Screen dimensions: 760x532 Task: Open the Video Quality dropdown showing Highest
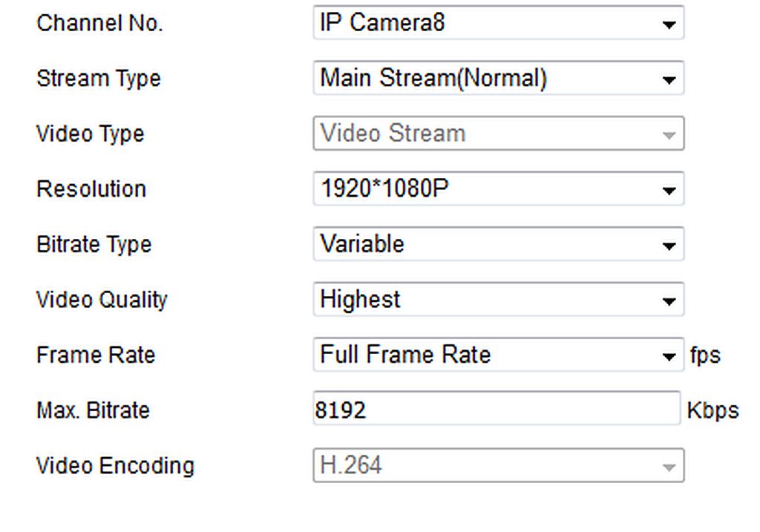click(498, 299)
